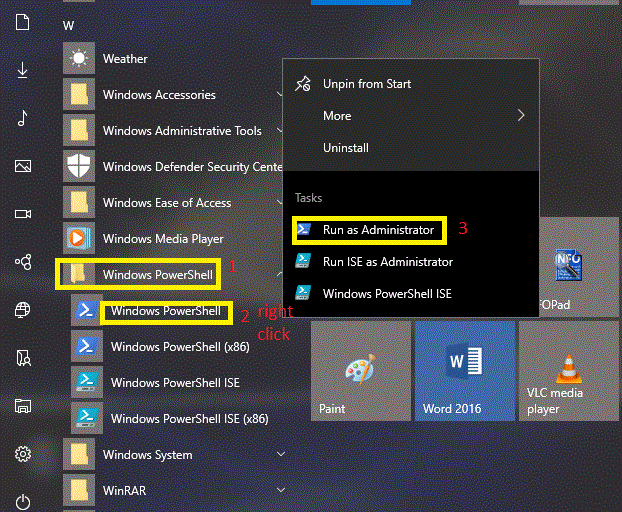Screen dimensions: 622x512
Task: Open File Explorer icon in Start sidebar
Action: tap(23, 406)
